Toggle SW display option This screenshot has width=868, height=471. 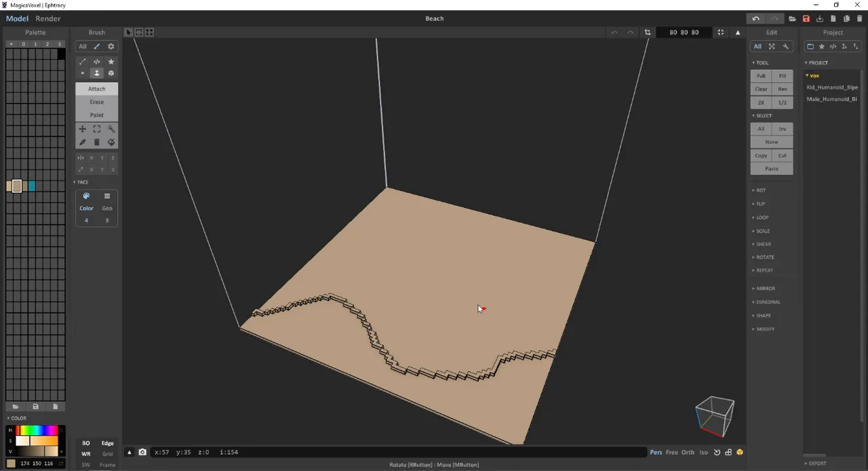(x=86, y=465)
